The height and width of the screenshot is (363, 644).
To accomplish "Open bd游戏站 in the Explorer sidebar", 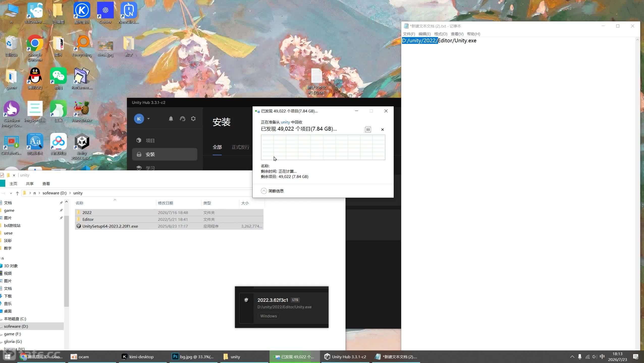I will [12, 225].
